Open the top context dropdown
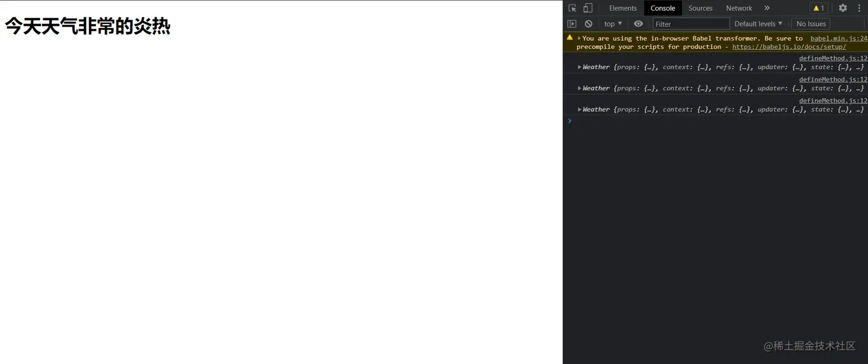The height and width of the screenshot is (364, 868). click(x=613, y=24)
